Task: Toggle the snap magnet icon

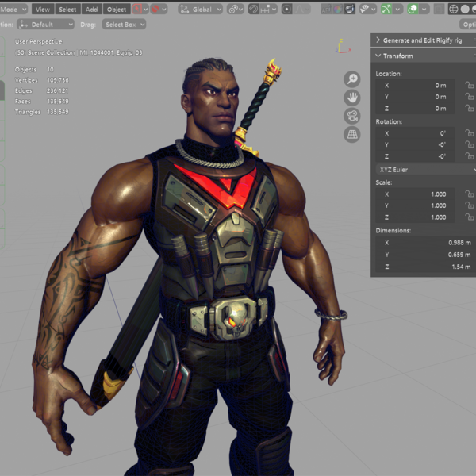Action: 253,10
